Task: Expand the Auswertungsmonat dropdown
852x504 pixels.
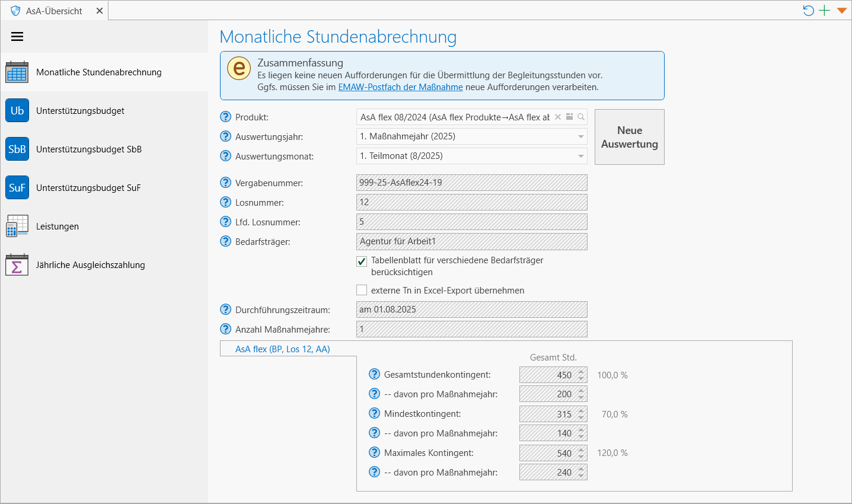Action: [x=580, y=157]
